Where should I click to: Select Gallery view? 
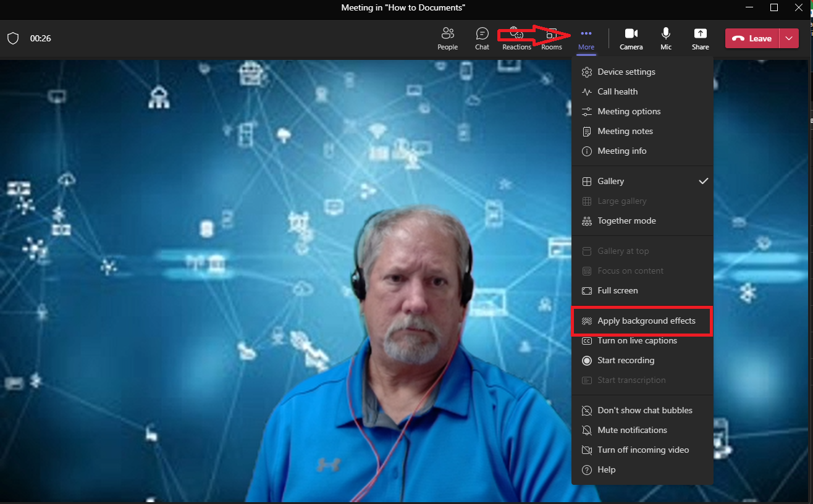click(x=642, y=181)
